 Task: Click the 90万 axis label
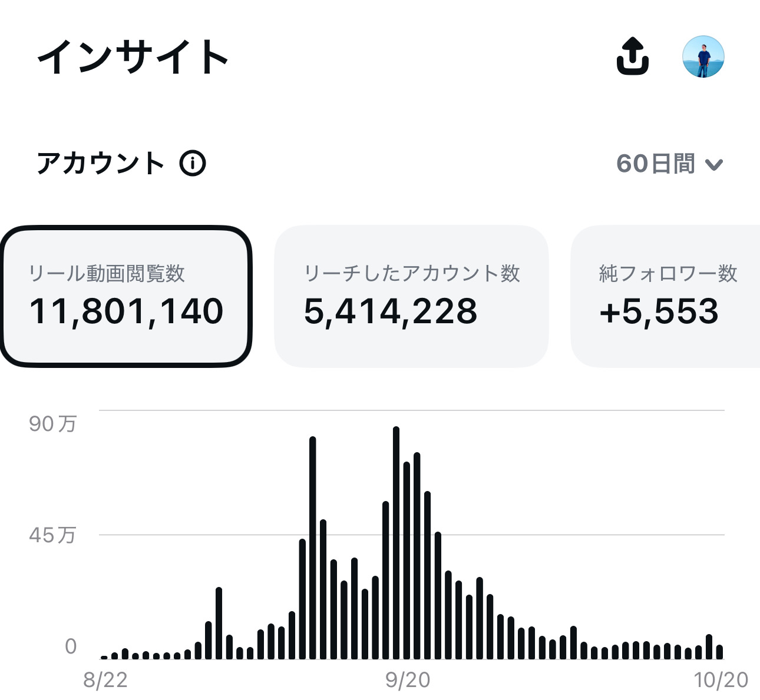coord(52,423)
